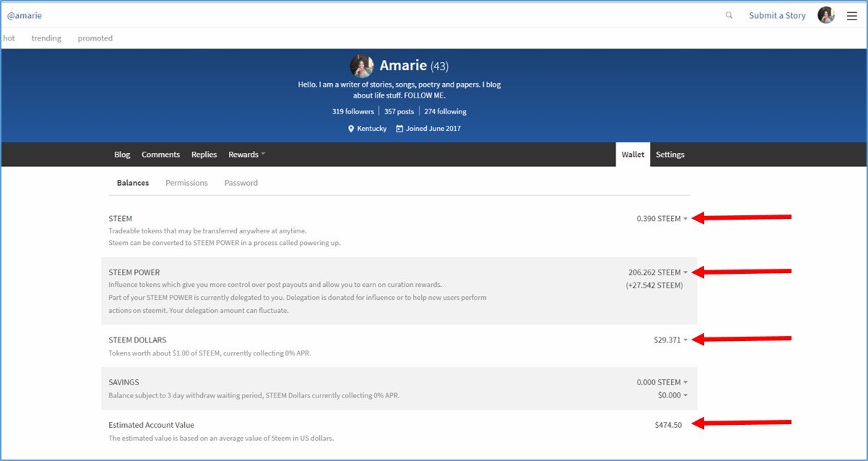The width and height of the screenshot is (868, 461).
Task: Click the STEEM DOLLARS section heading
Action: (x=137, y=340)
